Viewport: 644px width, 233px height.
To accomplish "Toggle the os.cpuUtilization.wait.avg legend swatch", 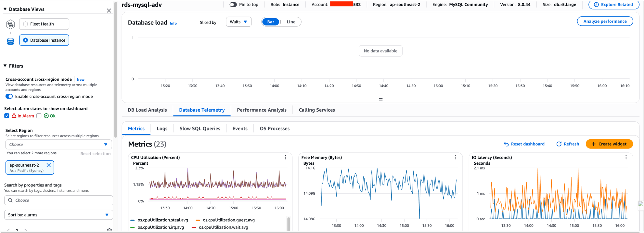I will click(x=194, y=227).
